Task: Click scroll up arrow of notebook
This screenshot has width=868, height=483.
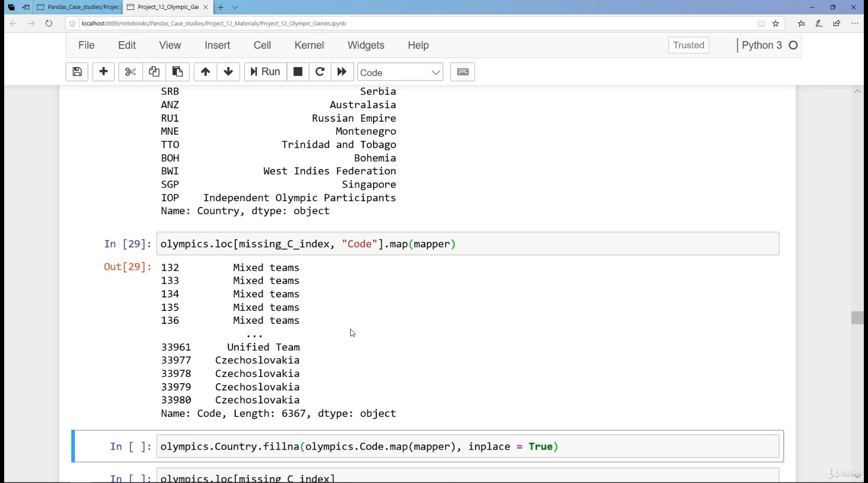Action: tap(857, 92)
